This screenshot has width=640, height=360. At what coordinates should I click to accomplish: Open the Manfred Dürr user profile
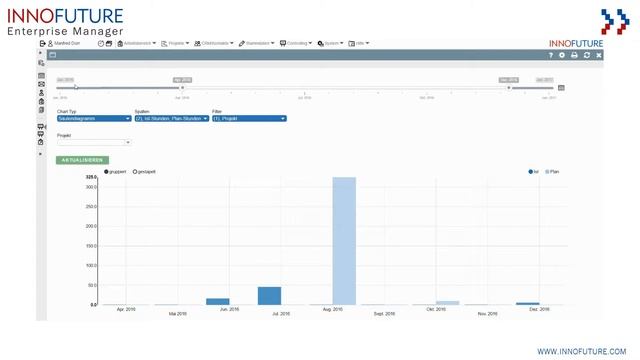tap(64, 43)
